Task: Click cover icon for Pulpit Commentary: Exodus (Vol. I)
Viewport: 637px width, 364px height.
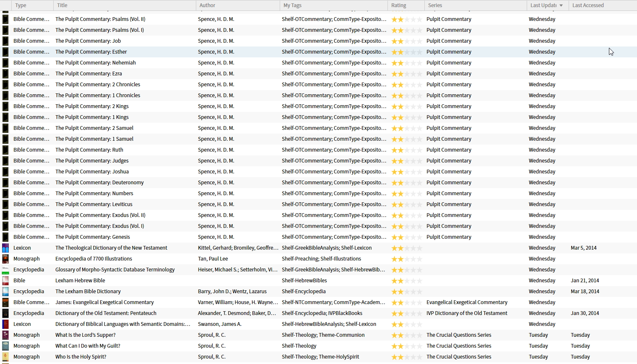Action: coord(5,226)
